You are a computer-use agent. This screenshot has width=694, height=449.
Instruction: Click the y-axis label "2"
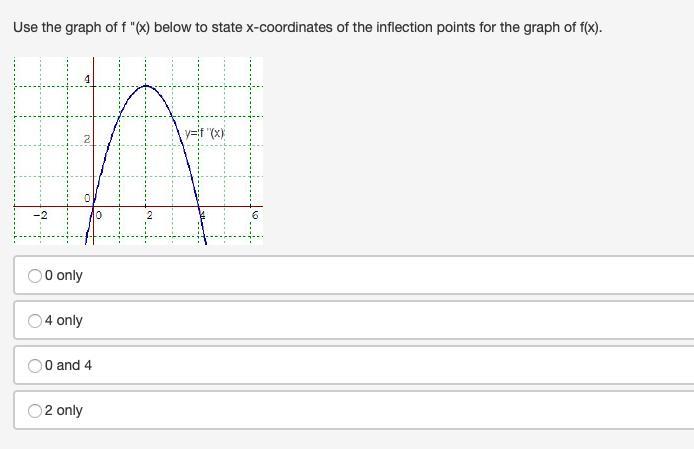[x=87, y=139]
